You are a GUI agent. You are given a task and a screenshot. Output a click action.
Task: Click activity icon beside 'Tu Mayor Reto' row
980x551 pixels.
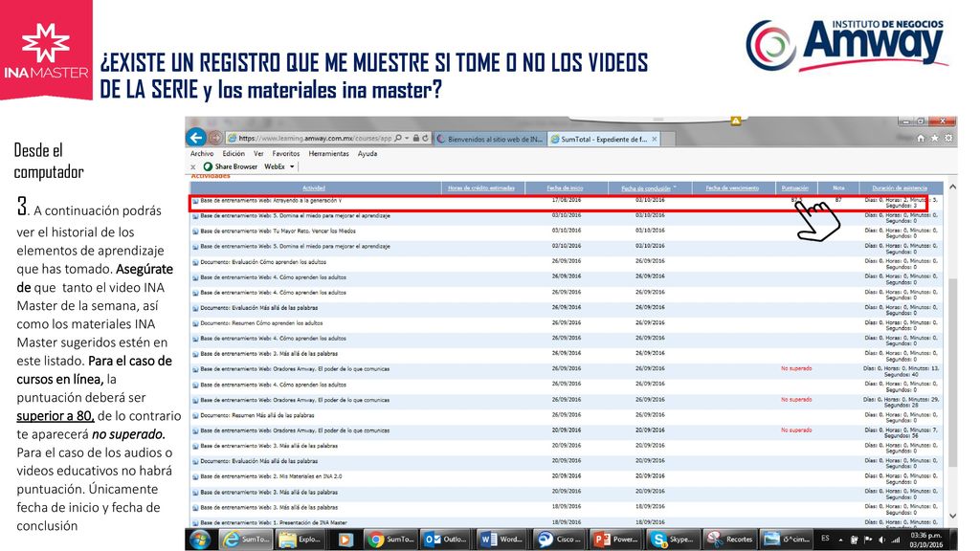[x=195, y=231]
